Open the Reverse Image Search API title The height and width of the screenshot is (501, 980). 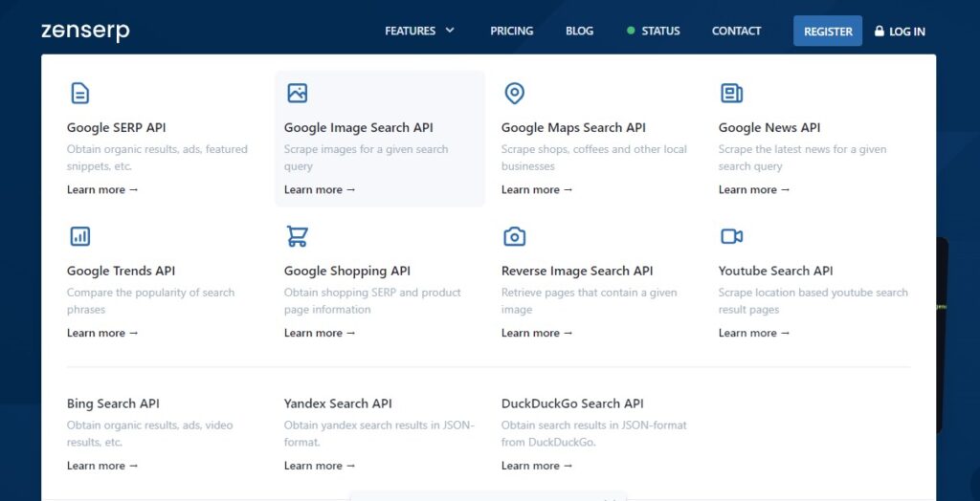pos(577,271)
